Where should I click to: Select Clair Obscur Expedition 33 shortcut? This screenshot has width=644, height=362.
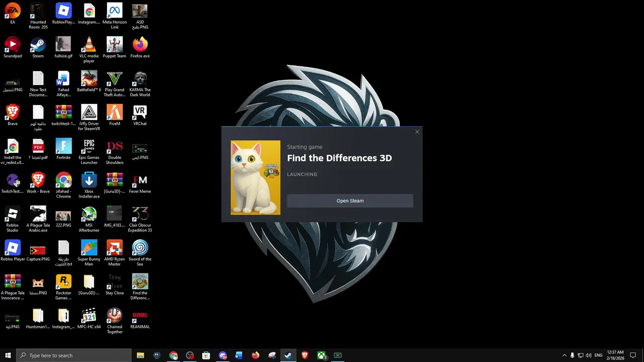coord(140,219)
